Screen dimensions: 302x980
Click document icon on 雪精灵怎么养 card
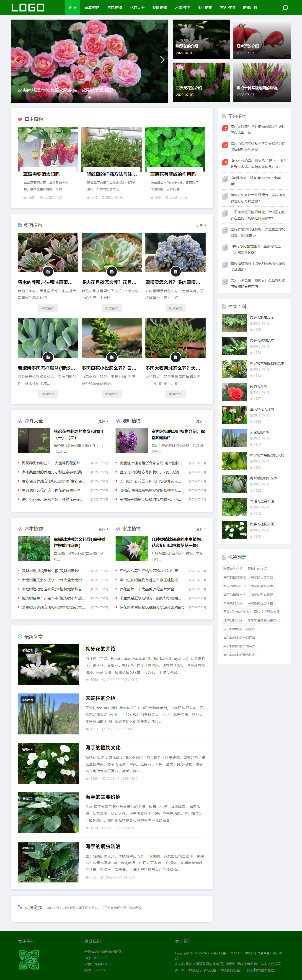pos(175,272)
